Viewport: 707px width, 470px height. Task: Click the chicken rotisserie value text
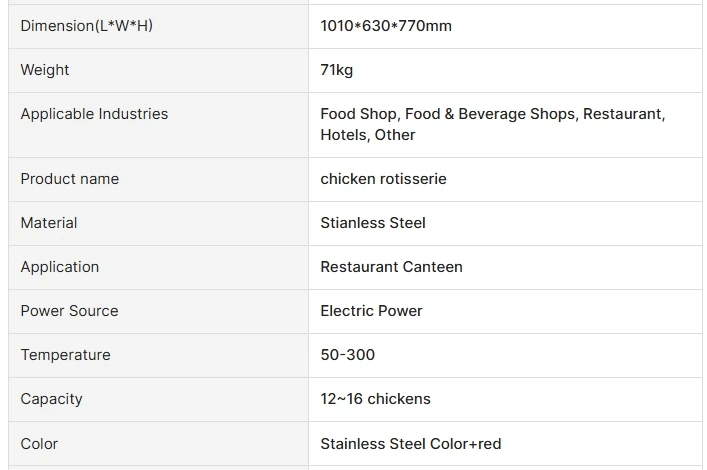[x=383, y=179]
